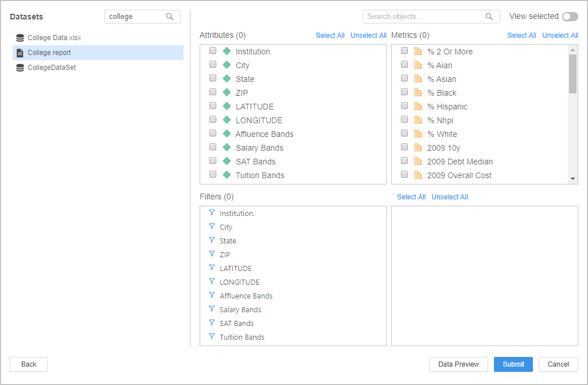
Task: Click Unselect All for Metrics
Action: (560, 36)
